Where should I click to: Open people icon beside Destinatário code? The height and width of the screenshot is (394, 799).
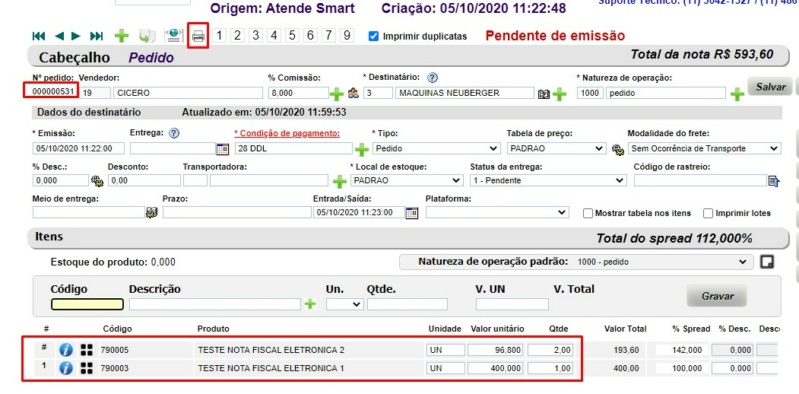(353, 93)
